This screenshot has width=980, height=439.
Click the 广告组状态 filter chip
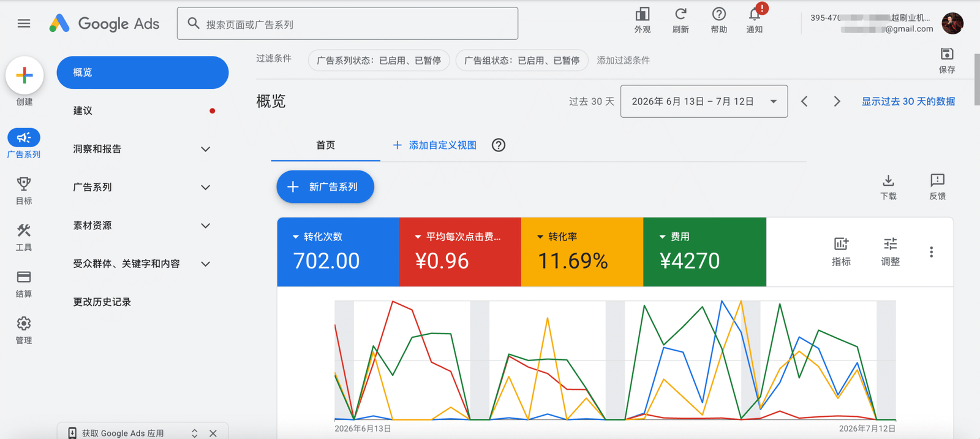point(522,60)
